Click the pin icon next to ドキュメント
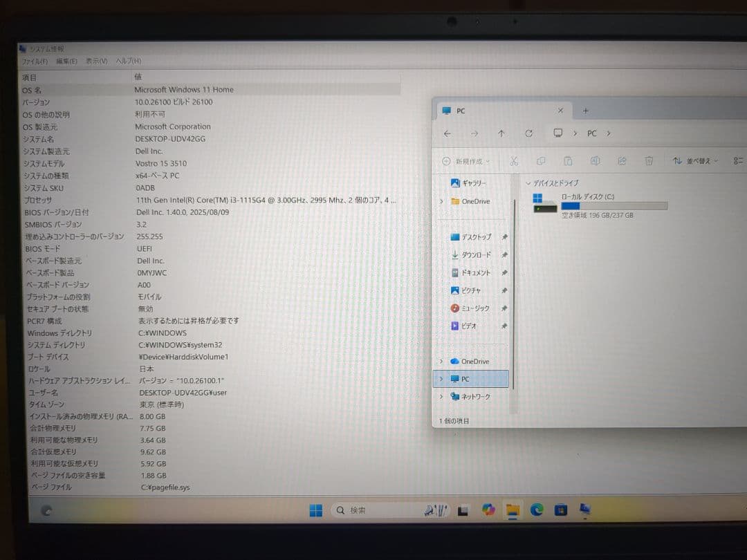This screenshot has width=747, height=560. [504, 272]
